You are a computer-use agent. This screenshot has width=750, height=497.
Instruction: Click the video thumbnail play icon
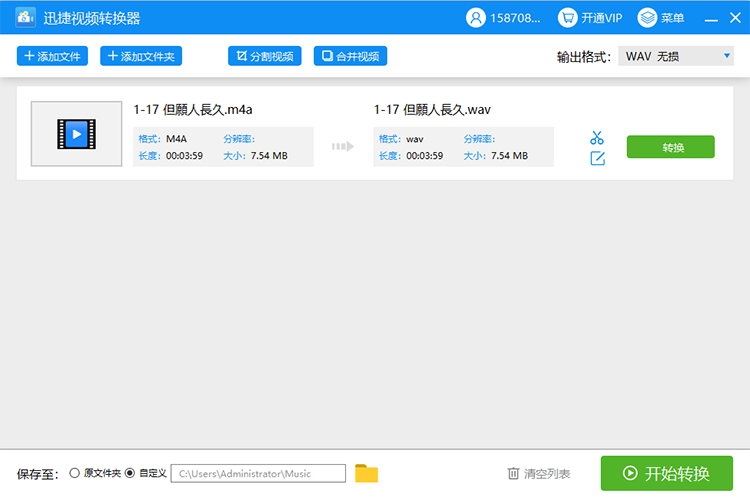pos(77,134)
